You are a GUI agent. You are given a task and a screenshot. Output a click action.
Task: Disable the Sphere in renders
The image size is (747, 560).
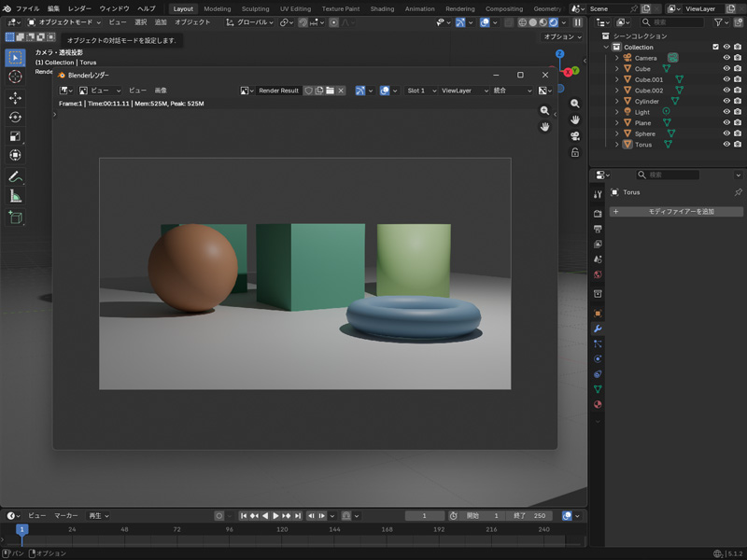coord(738,133)
